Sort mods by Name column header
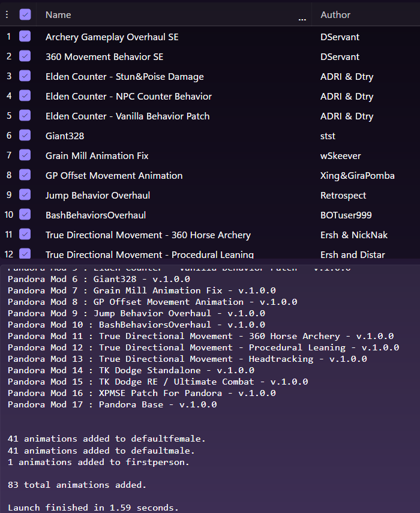Viewport: 420px width, 513px height. click(x=58, y=14)
